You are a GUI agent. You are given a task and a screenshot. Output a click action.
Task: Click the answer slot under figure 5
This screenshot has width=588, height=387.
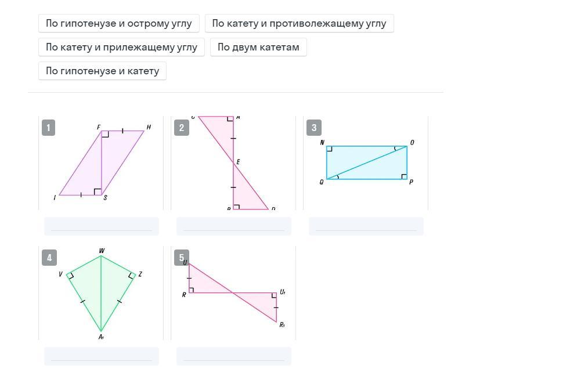pyautogui.click(x=234, y=356)
